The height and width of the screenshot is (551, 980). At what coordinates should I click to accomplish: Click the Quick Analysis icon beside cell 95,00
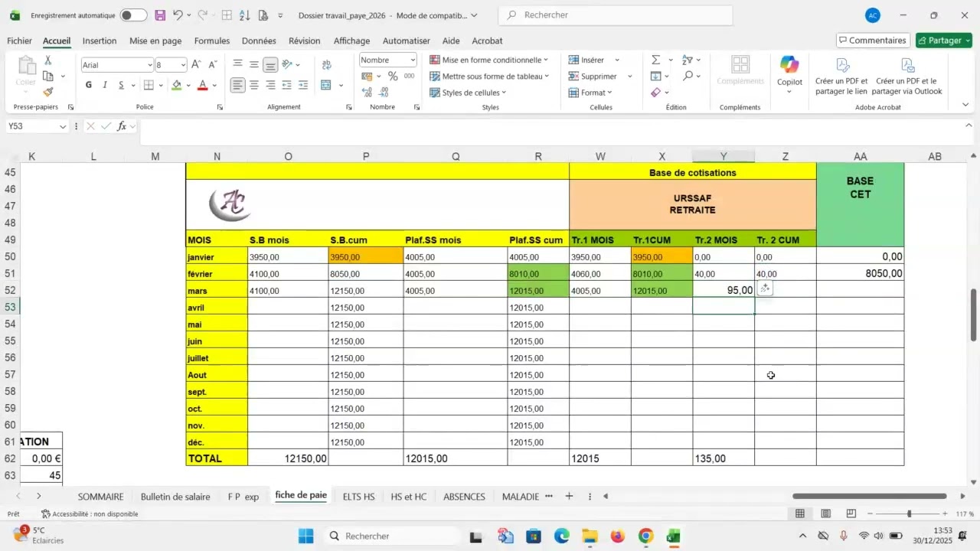click(765, 289)
